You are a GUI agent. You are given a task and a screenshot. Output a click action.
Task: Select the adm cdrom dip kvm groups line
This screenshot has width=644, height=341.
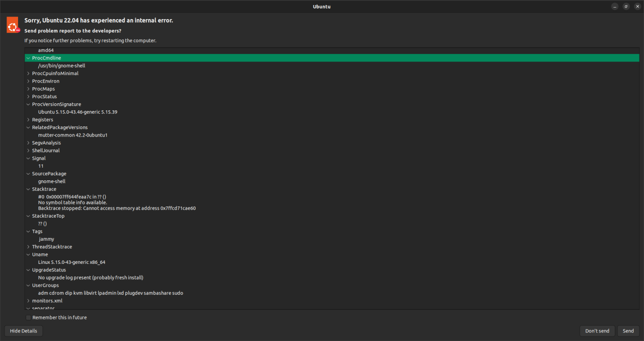(x=111, y=293)
